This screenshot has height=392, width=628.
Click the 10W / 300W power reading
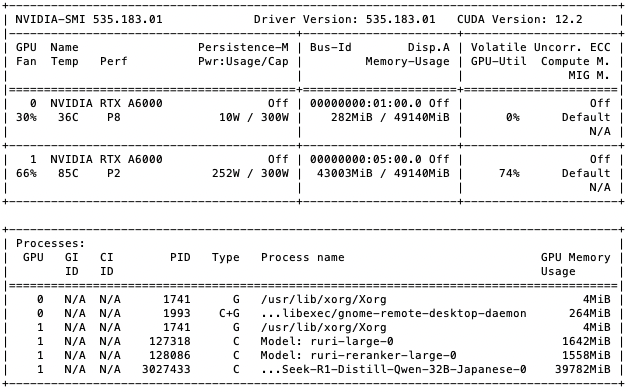(254, 117)
